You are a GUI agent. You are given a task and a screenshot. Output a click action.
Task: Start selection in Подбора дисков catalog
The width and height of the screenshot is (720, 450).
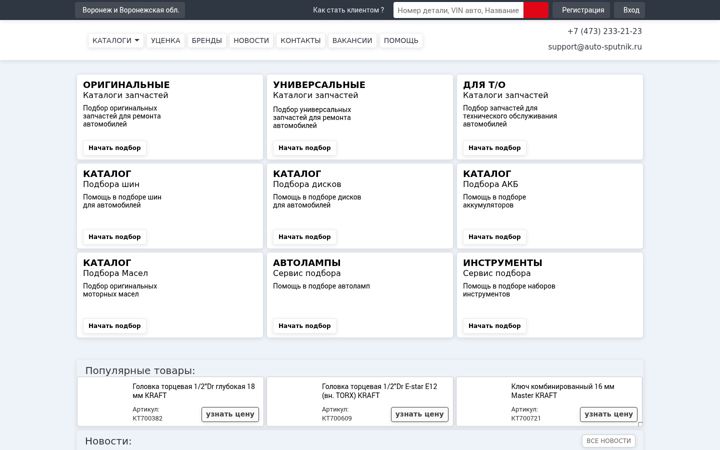tap(304, 237)
